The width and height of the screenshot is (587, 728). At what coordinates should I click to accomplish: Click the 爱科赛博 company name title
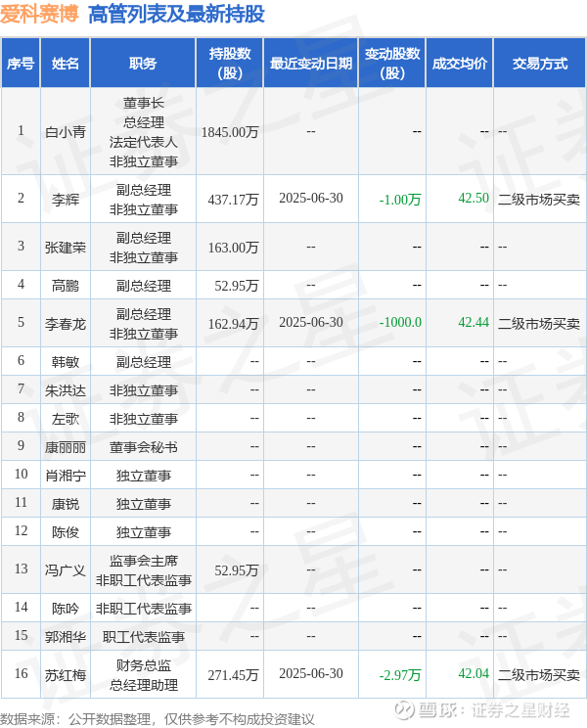pos(39,14)
